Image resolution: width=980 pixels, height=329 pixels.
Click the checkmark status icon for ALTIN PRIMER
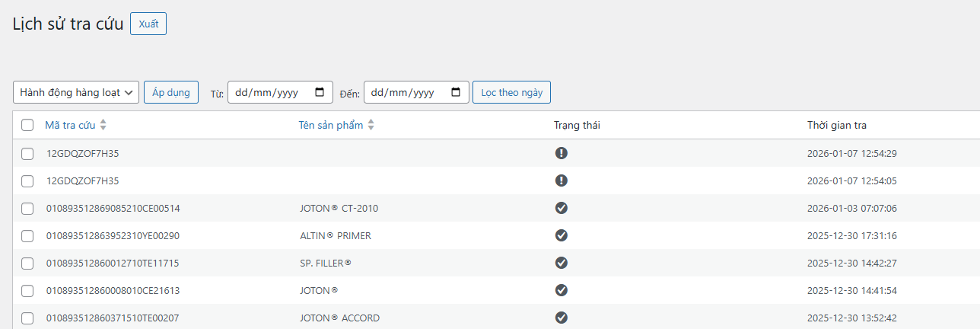coord(562,235)
